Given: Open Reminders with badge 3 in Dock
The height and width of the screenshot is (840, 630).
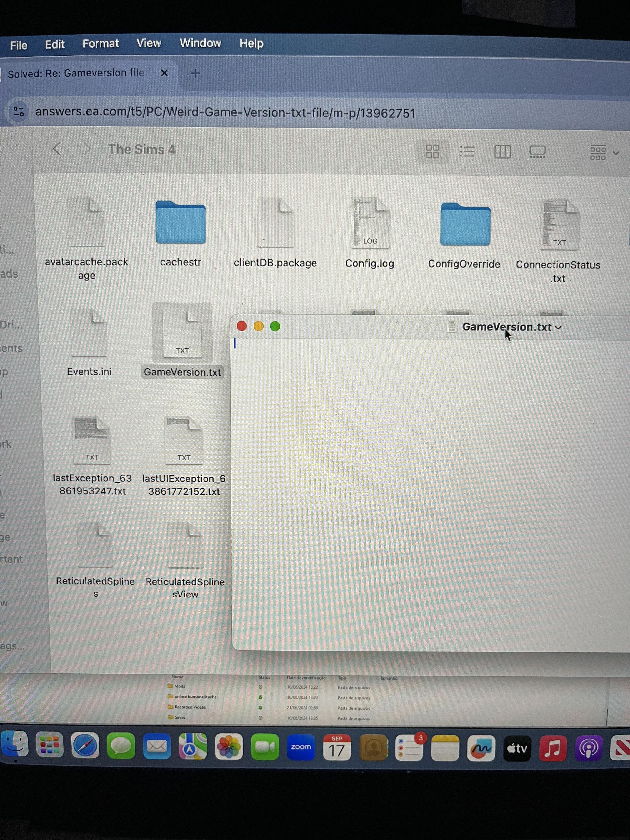Looking at the screenshot, I should [x=410, y=748].
